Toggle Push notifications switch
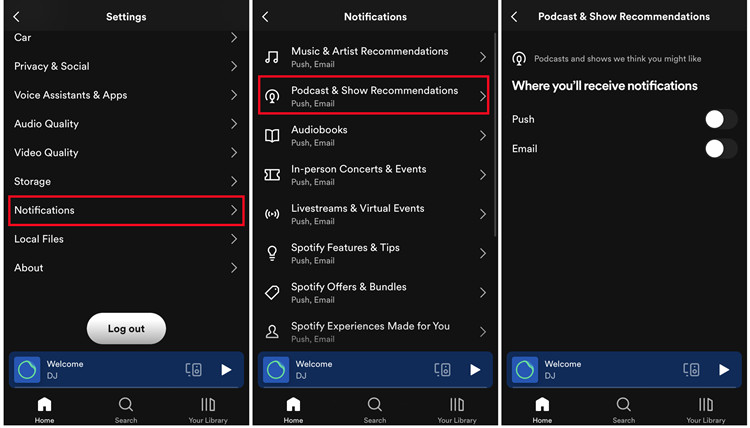 pyautogui.click(x=721, y=119)
